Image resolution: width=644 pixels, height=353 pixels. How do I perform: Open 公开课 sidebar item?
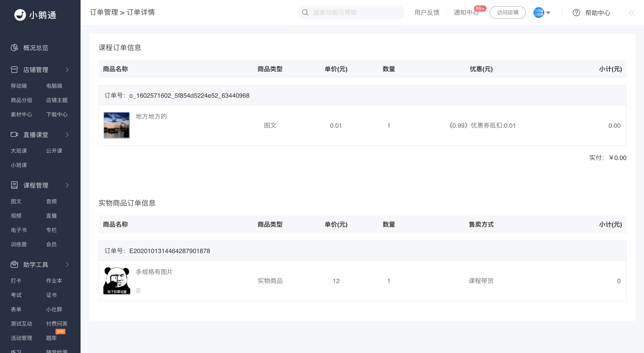tap(54, 151)
